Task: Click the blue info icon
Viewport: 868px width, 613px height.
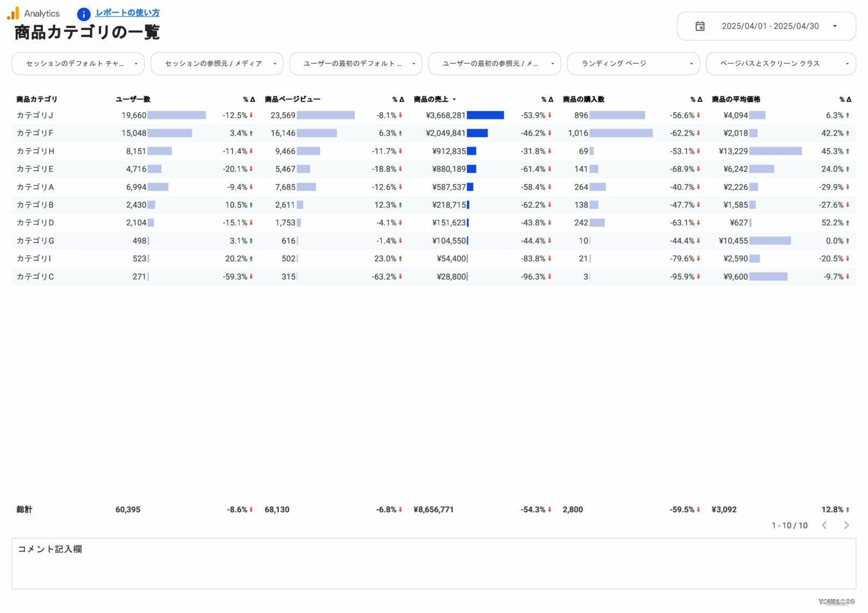Action: 83,14
